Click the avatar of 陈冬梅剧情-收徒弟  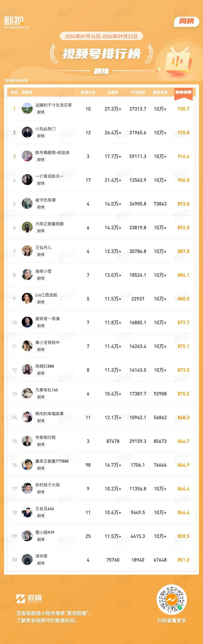tap(27, 156)
